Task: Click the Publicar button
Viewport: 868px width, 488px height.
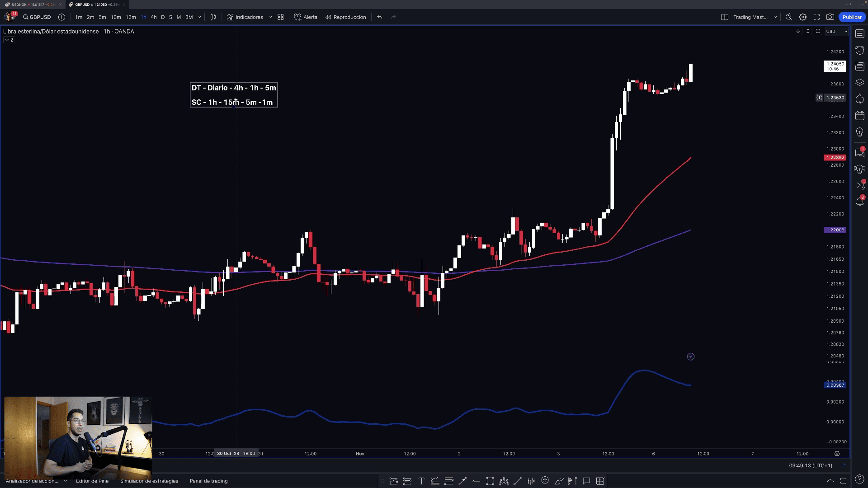Action: coord(852,17)
